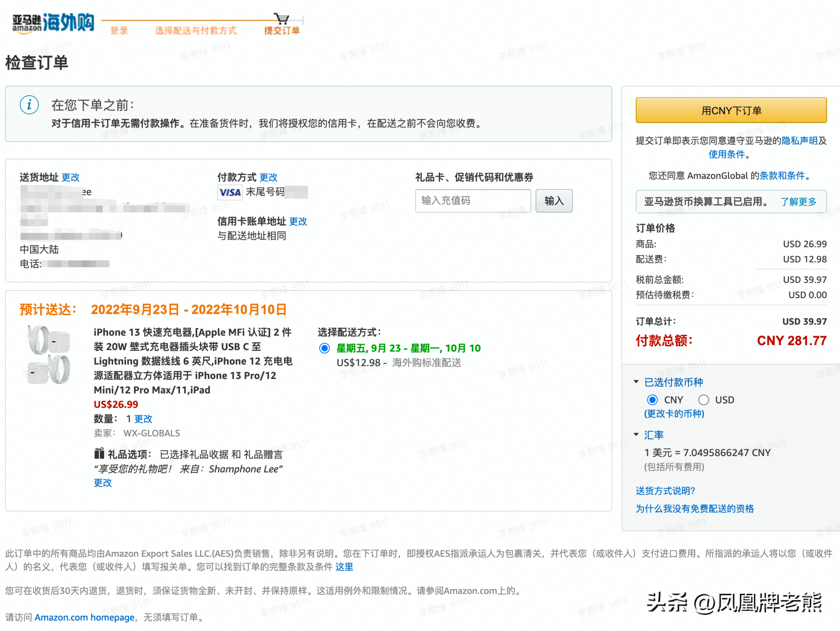Click the 配送费 USD 12.98 value

805,259
